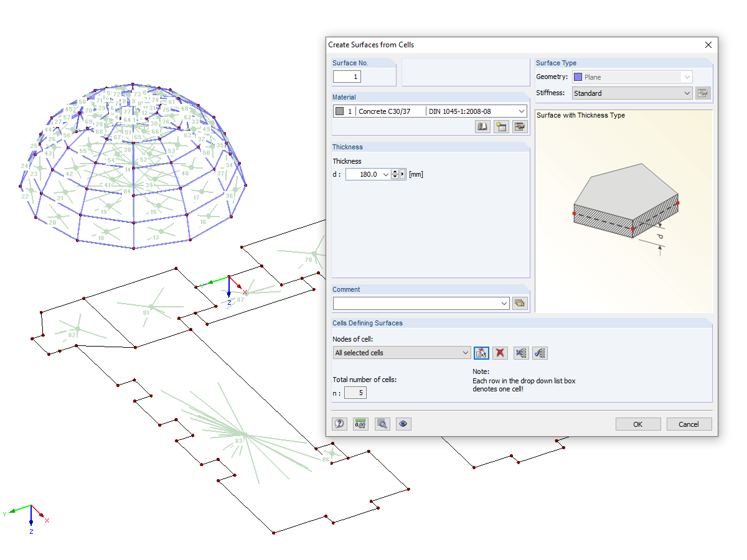Screen dimensions: 747x560
Task: Expand the Stiffness dropdown set to Standard
Action: (687, 93)
